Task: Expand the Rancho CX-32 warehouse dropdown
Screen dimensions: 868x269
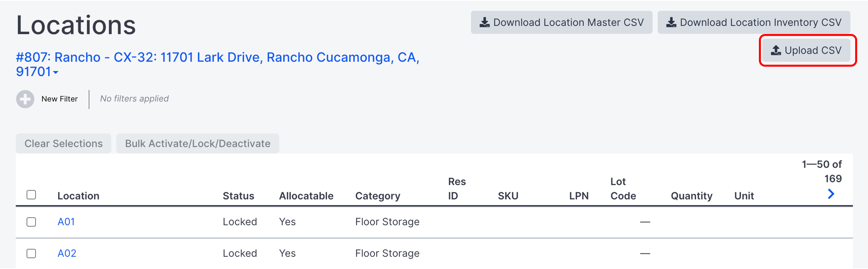Action: tap(56, 72)
